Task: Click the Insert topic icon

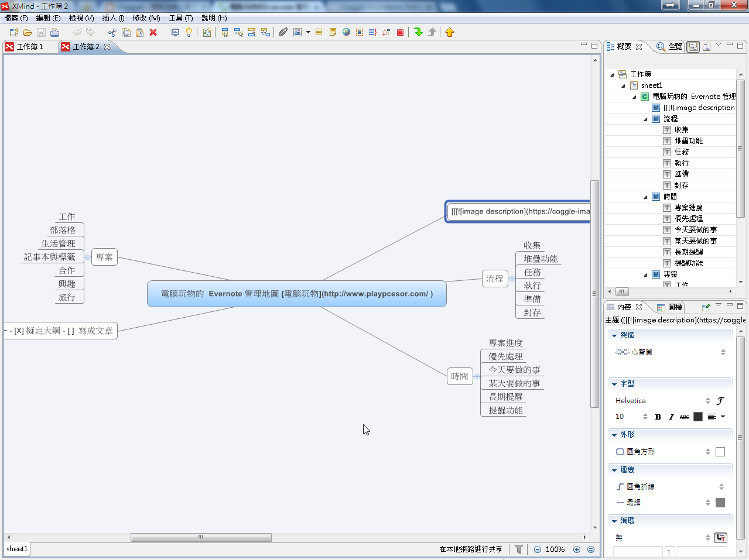Action: pos(225,32)
